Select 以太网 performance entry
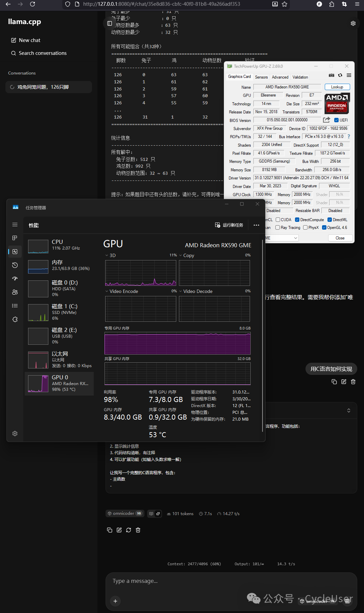Viewport: 364px width, 613px height. click(x=59, y=360)
